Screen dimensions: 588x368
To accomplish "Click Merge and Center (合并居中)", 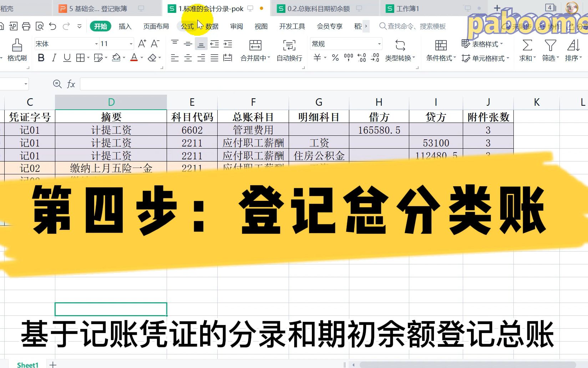I will coord(255,50).
